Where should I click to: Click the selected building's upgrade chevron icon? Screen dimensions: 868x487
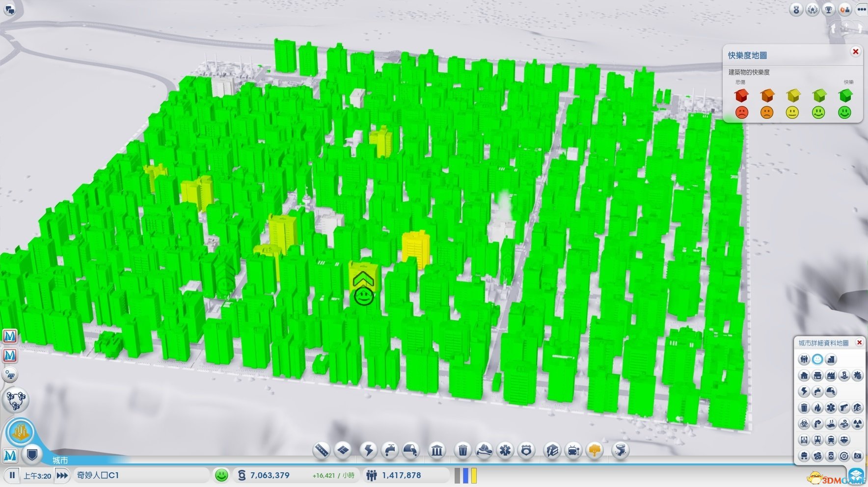point(363,279)
